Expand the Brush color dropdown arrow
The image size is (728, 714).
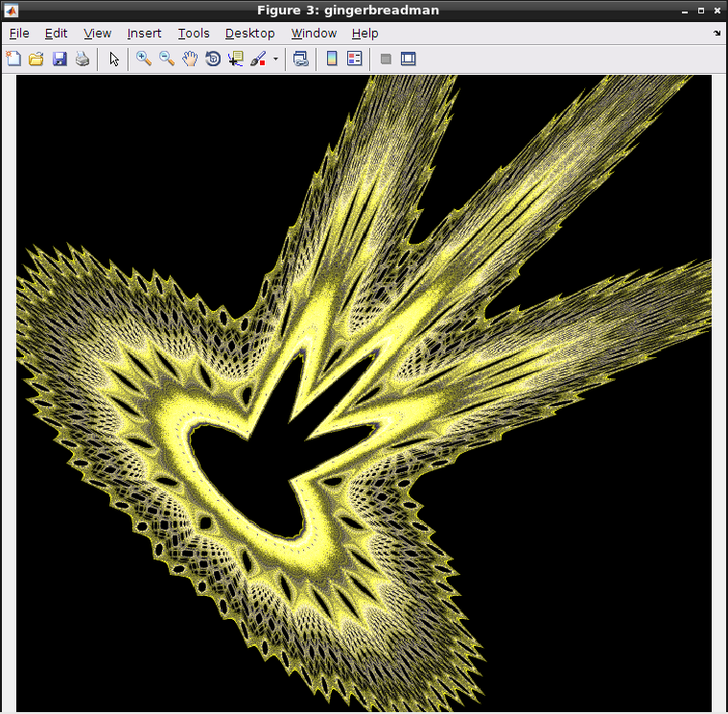(x=276, y=59)
